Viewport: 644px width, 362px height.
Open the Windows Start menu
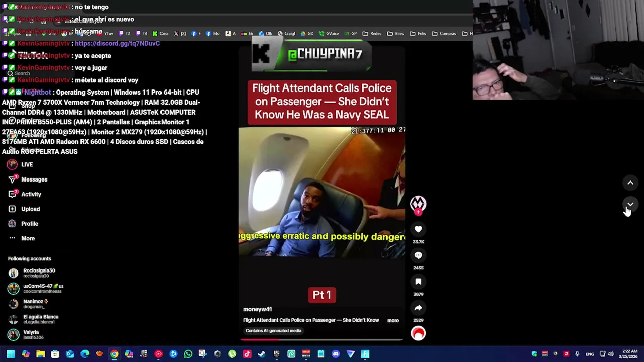point(11,354)
